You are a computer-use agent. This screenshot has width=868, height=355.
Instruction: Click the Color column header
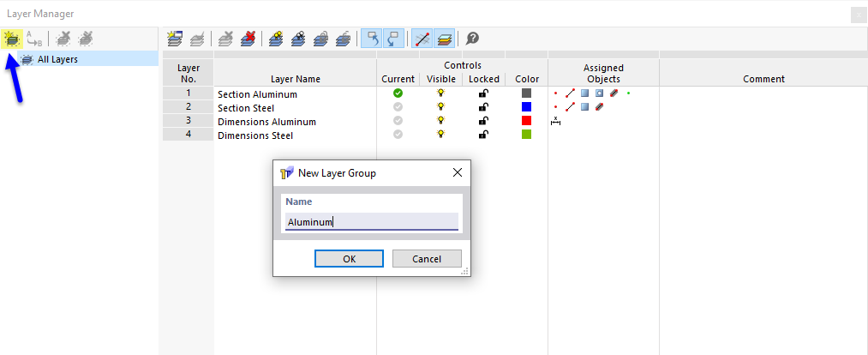click(x=527, y=79)
